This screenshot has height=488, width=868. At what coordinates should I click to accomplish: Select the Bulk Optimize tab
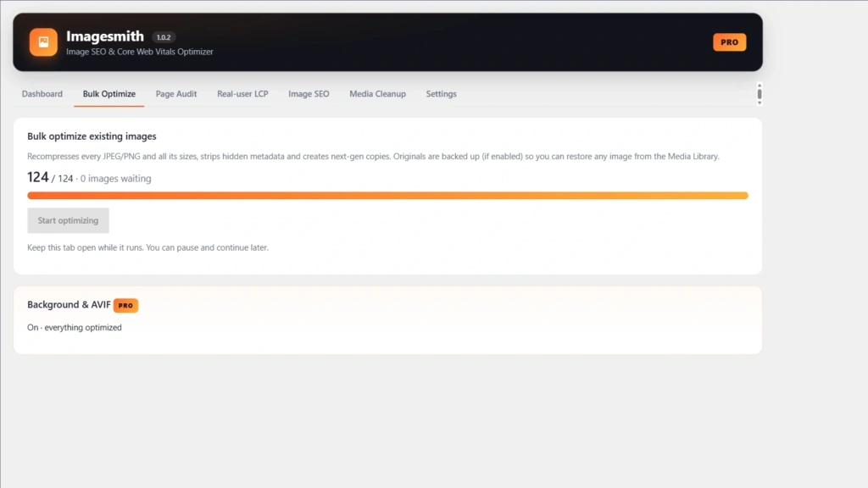tap(109, 94)
